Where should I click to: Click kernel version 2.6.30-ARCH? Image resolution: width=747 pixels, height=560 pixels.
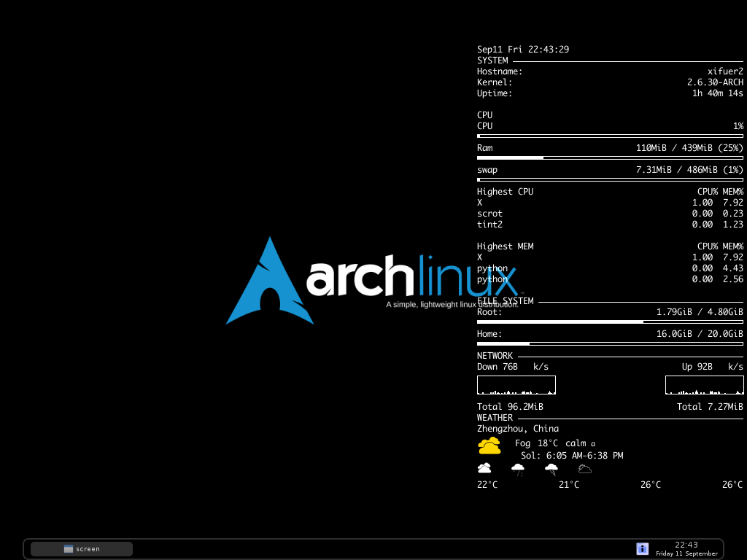click(x=715, y=82)
